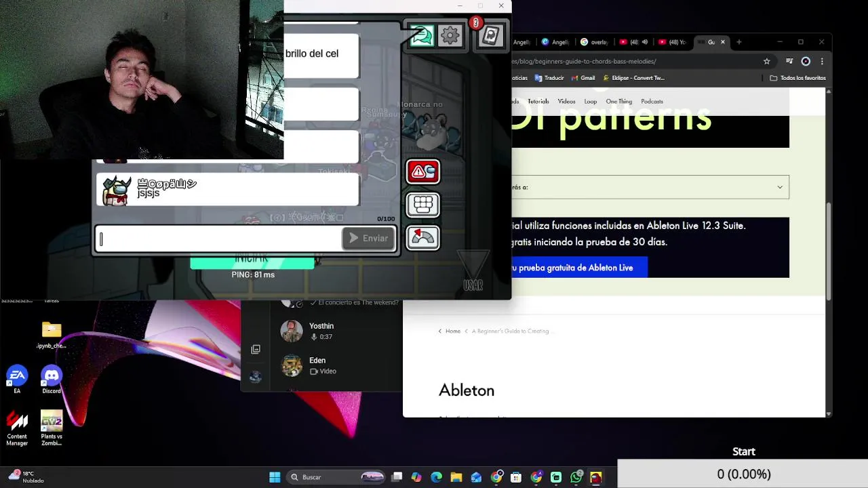Open the Among Us map icon
The height and width of the screenshot is (488, 868).
[490, 36]
